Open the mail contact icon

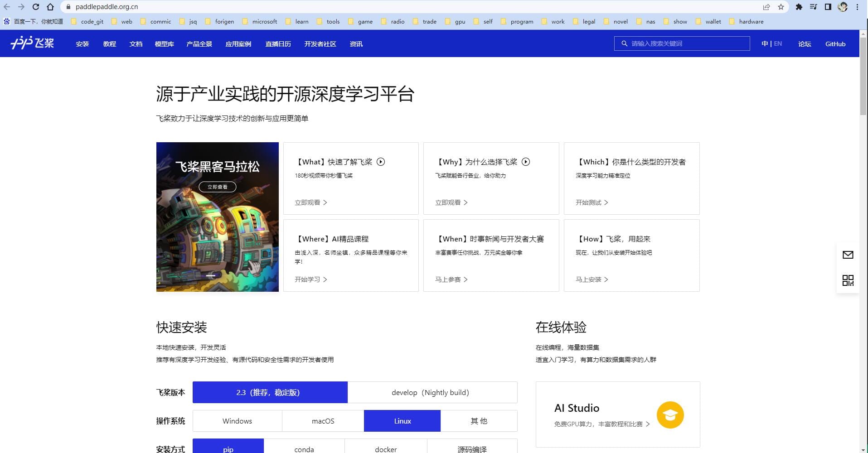point(848,255)
